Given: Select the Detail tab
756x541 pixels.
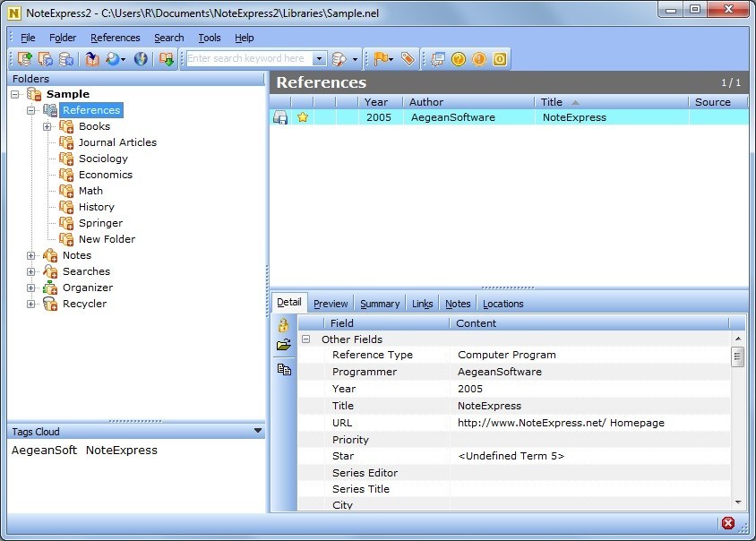Looking at the screenshot, I should [x=289, y=303].
